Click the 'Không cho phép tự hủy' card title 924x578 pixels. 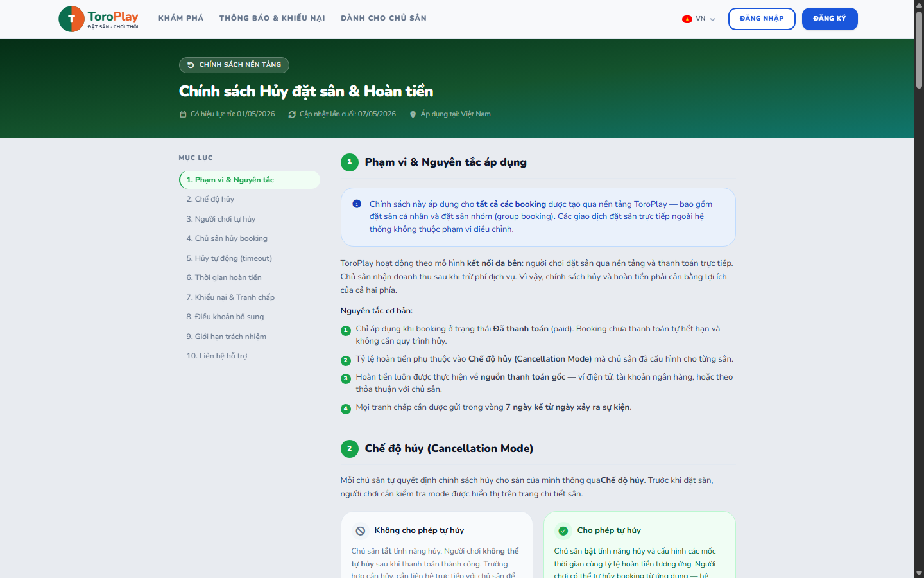click(419, 530)
